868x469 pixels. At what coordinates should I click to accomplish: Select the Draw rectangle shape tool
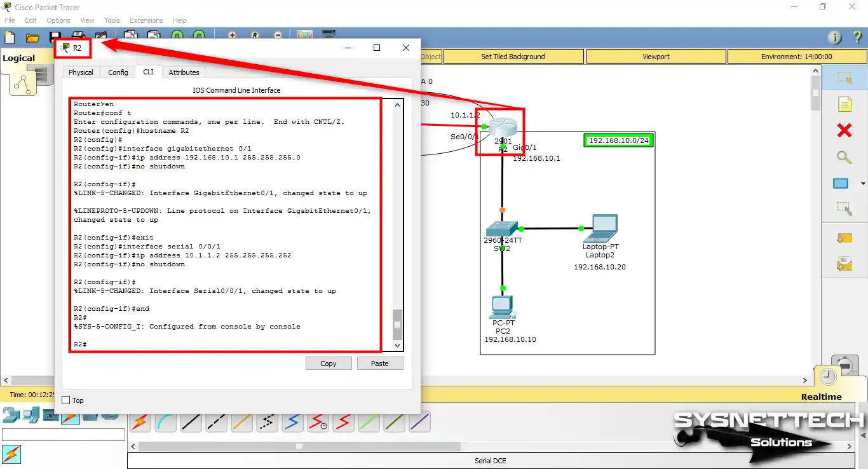[x=841, y=184]
